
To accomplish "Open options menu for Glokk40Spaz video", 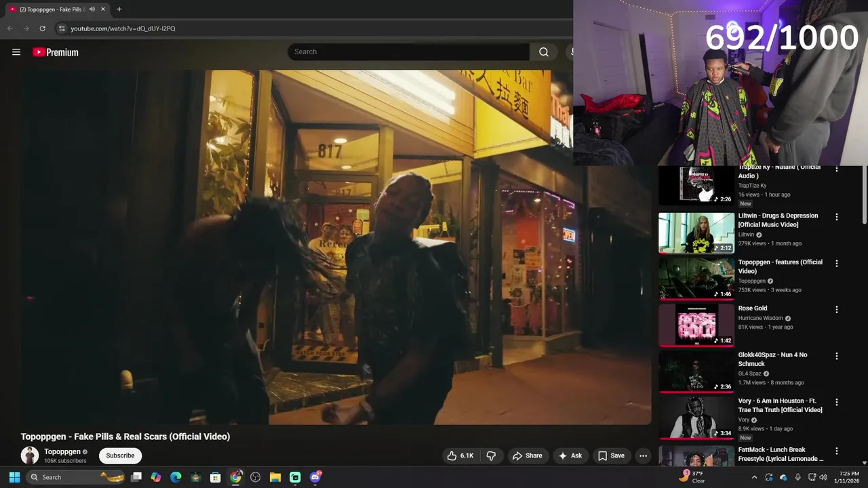I will pos(836,356).
